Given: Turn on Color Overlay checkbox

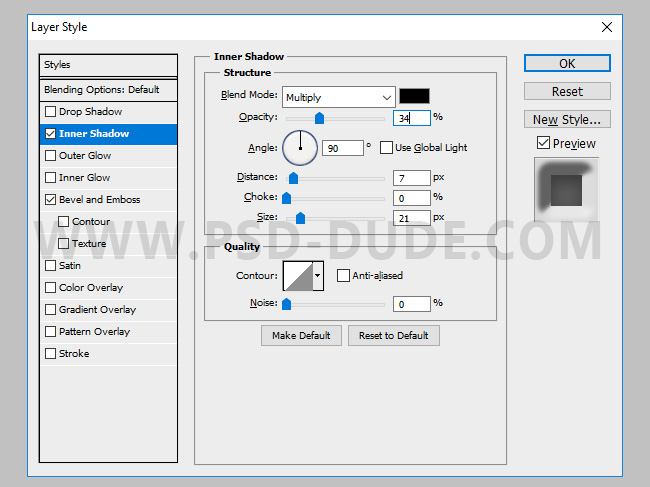Looking at the screenshot, I should coord(51,287).
